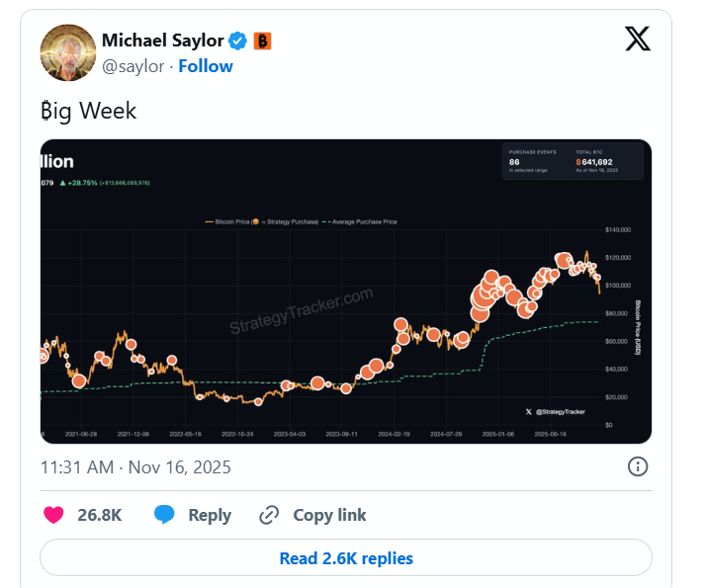Open Michael Saylor's profile avatar
This screenshot has width=706, height=588.
click(67, 52)
